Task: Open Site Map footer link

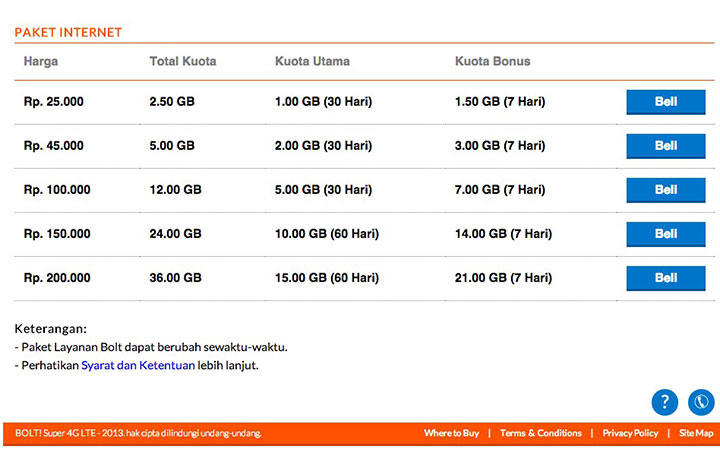Action: [x=696, y=433]
